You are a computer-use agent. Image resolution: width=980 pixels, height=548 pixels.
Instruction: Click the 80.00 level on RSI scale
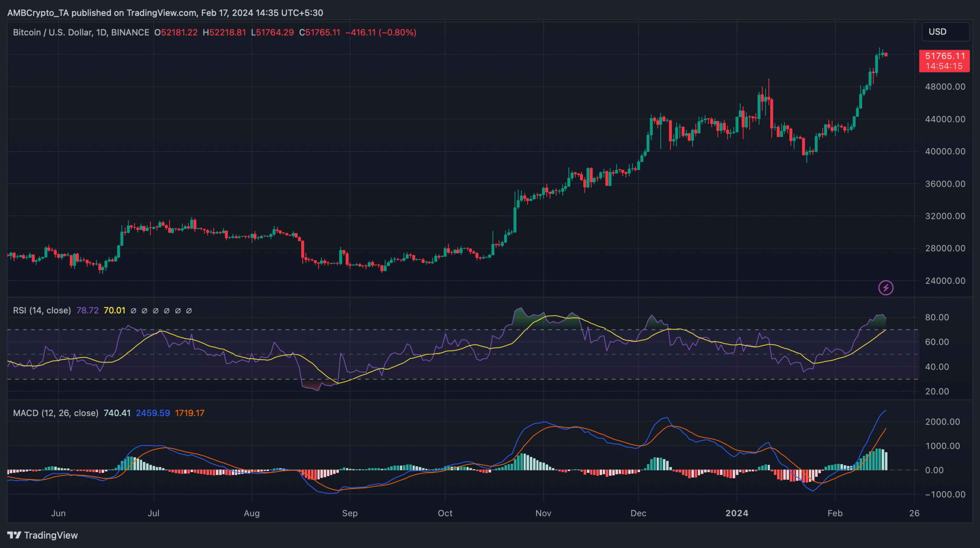click(937, 317)
